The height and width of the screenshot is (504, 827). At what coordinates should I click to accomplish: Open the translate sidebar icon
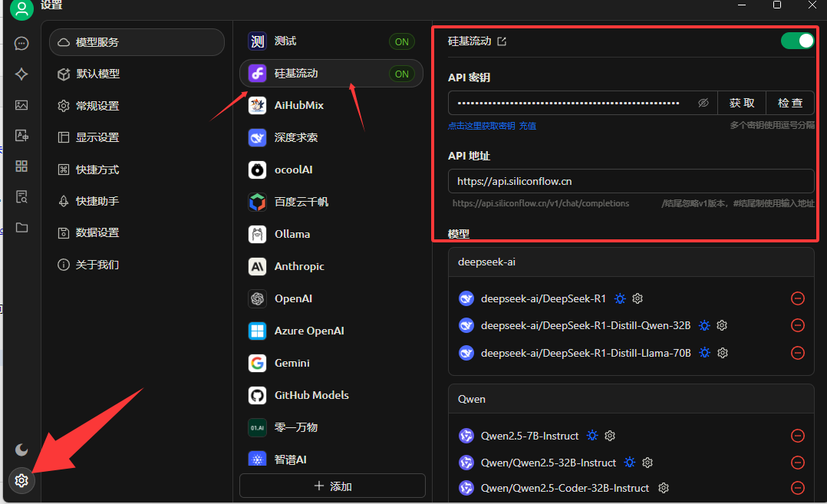point(21,136)
